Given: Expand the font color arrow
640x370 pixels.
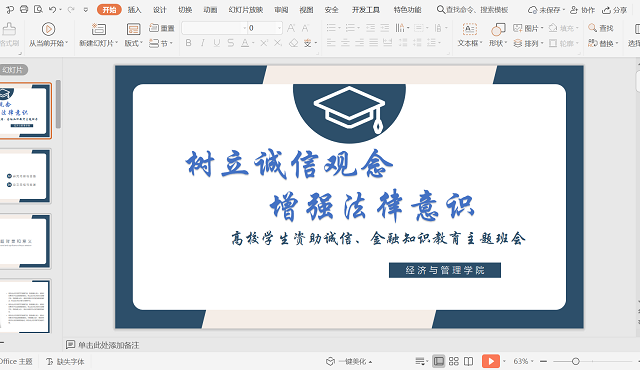Looking at the screenshot, I should click(253, 43).
